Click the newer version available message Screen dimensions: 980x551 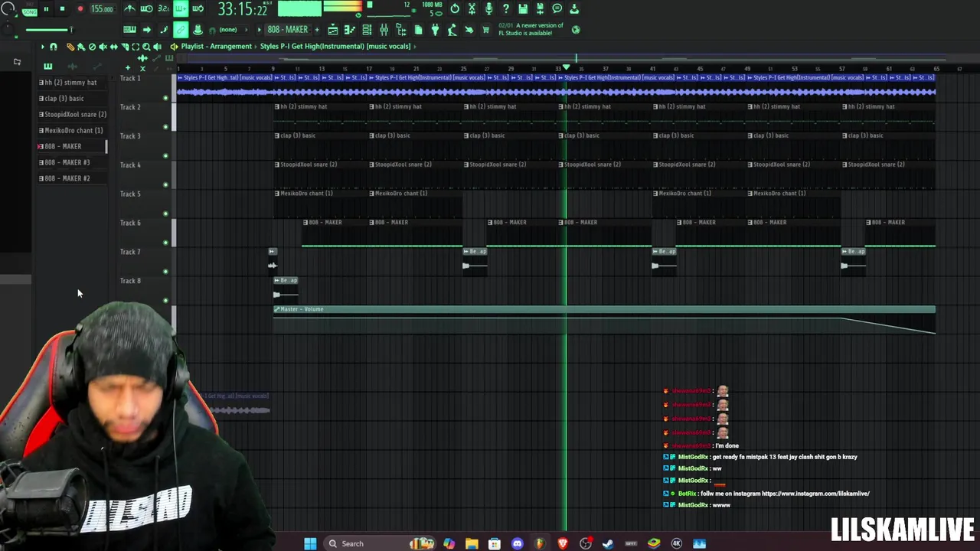[x=531, y=29]
